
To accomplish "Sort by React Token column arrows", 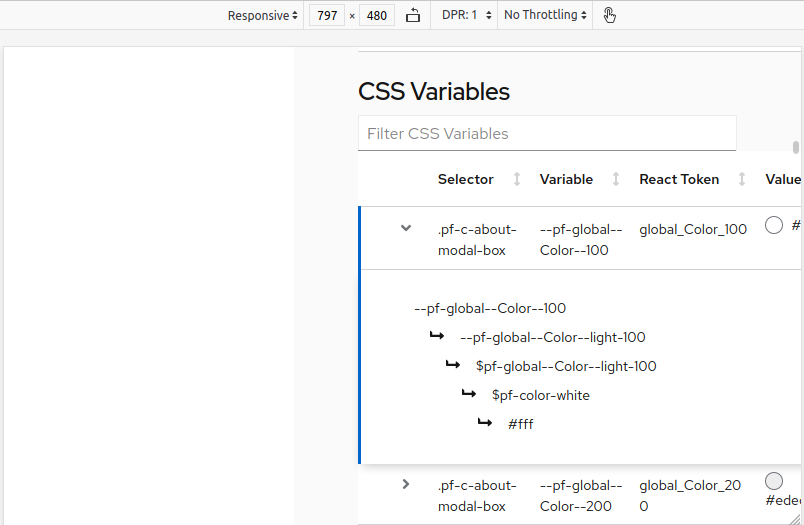I will tap(741, 179).
